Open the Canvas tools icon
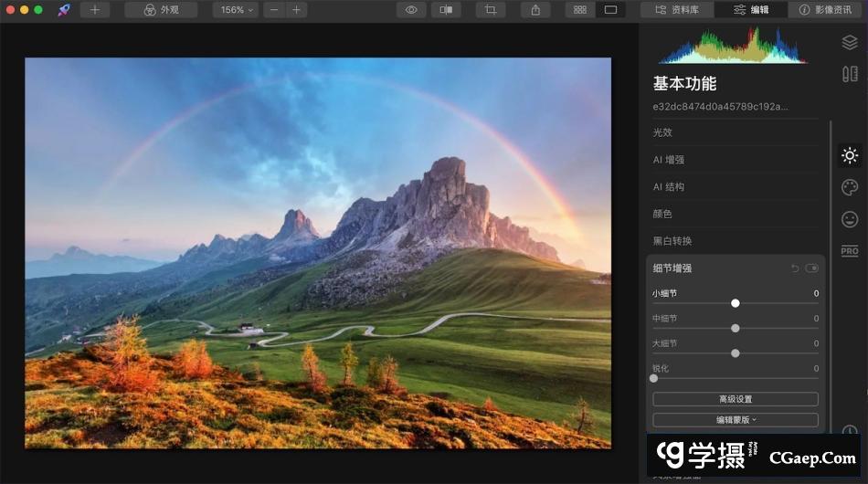Image resolution: width=868 pixels, height=484 pixels. pyautogui.click(x=849, y=74)
